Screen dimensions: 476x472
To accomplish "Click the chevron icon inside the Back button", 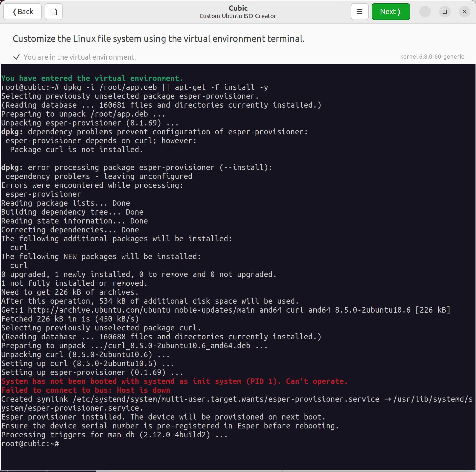I will (15, 12).
